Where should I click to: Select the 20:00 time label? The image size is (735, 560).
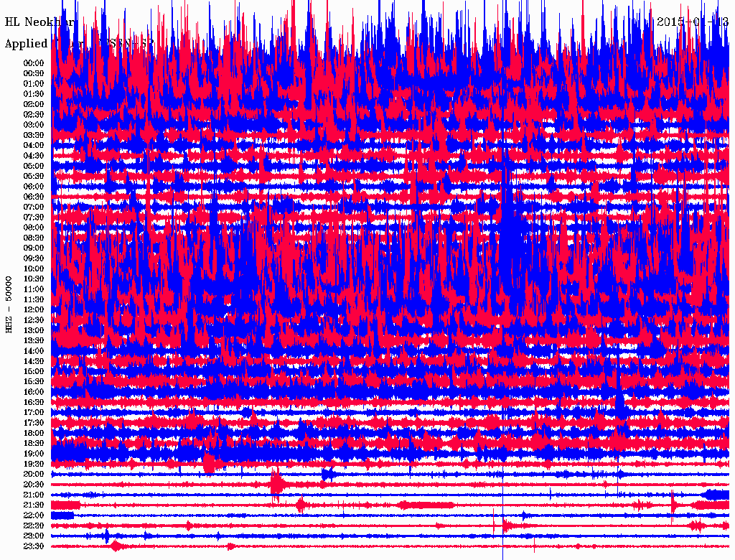pyautogui.click(x=34, y=474)
